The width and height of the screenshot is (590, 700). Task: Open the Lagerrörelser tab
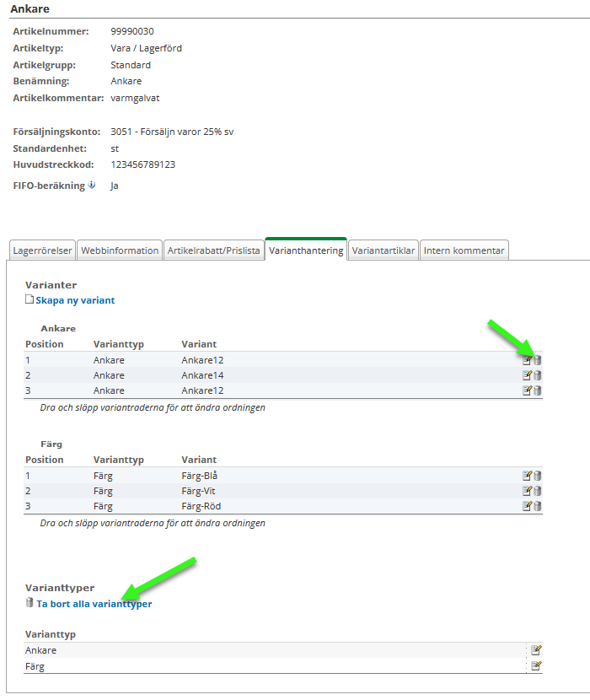click(42, 250)
